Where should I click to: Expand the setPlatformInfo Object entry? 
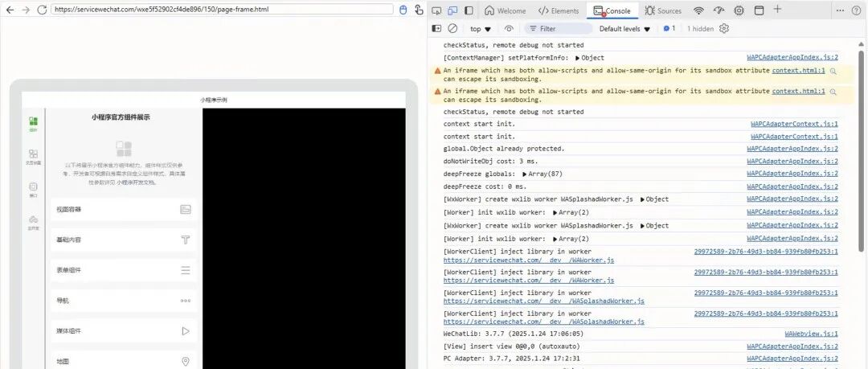click(590, 58)
